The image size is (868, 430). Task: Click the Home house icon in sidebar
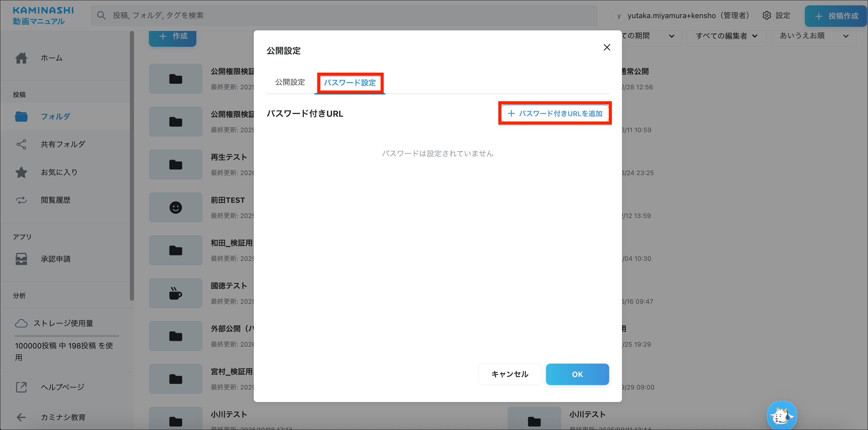tap(21, 58)
